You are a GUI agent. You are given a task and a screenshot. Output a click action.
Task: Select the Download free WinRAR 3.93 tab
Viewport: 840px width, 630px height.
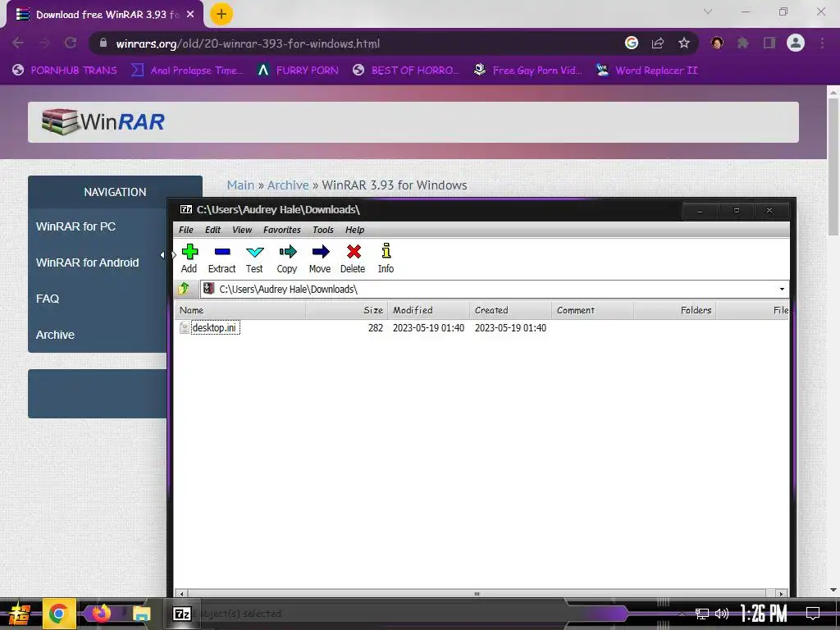(x=104, y=15)
